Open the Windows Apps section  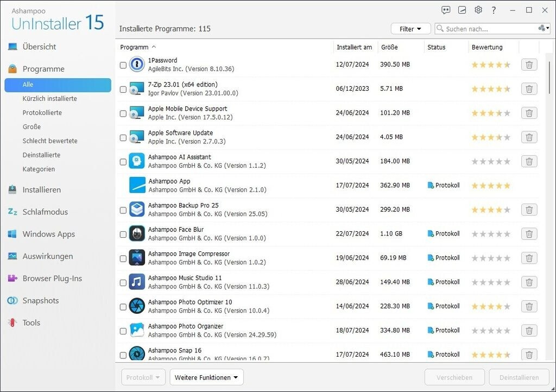(x=48, y=234)
